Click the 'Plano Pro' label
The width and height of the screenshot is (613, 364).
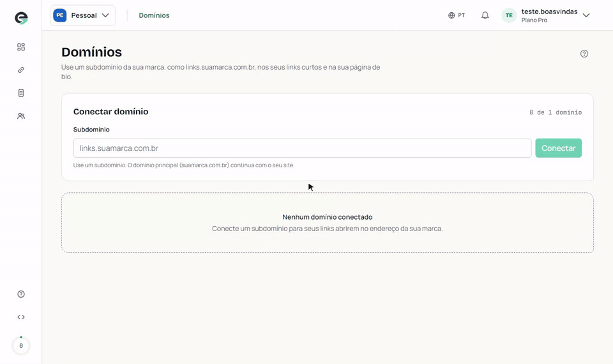click(534, 20)
